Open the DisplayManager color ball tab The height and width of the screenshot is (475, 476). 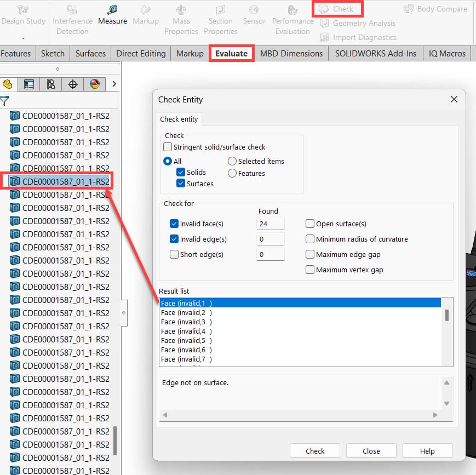pos(94,84)
